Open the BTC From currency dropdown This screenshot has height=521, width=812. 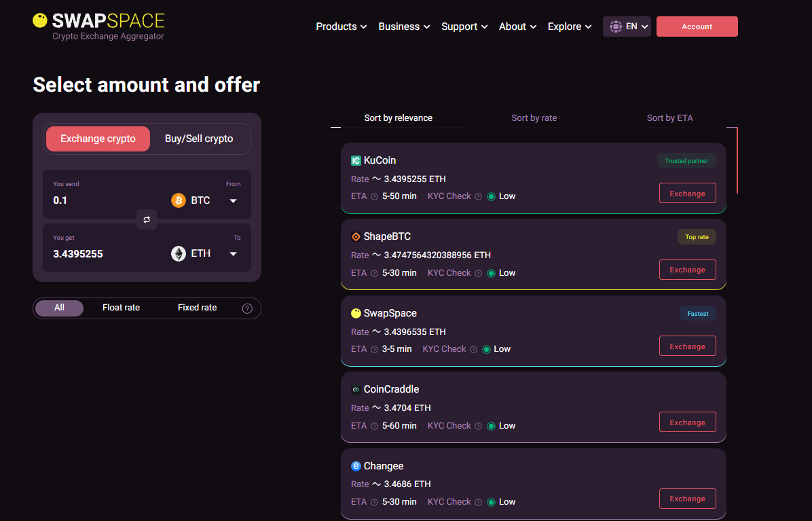(233, 200)
